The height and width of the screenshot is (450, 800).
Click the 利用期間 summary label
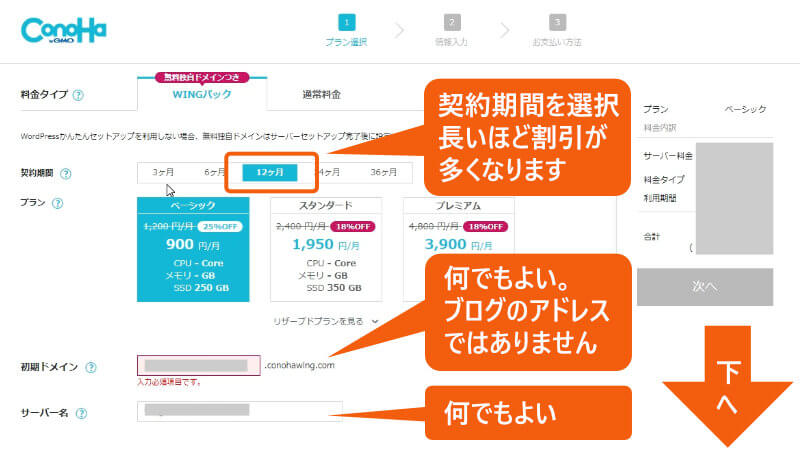point(660,198)
